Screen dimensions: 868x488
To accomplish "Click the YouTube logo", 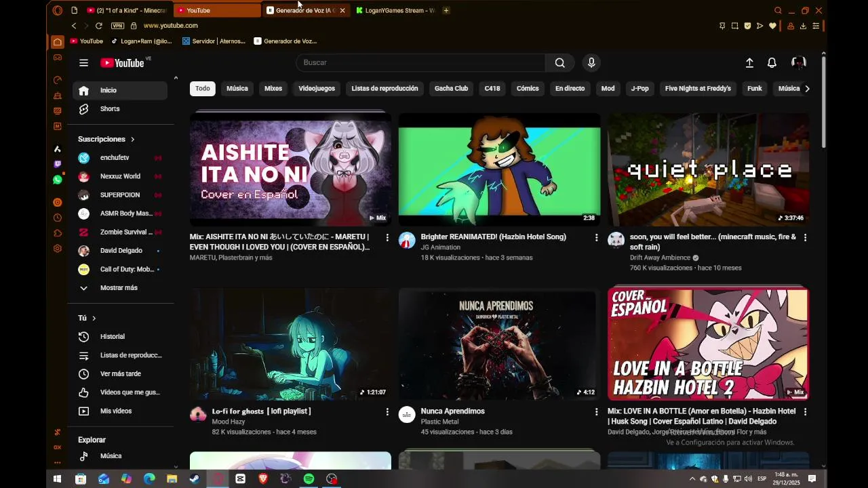I will pyautogui.click(x=123, y=63).
